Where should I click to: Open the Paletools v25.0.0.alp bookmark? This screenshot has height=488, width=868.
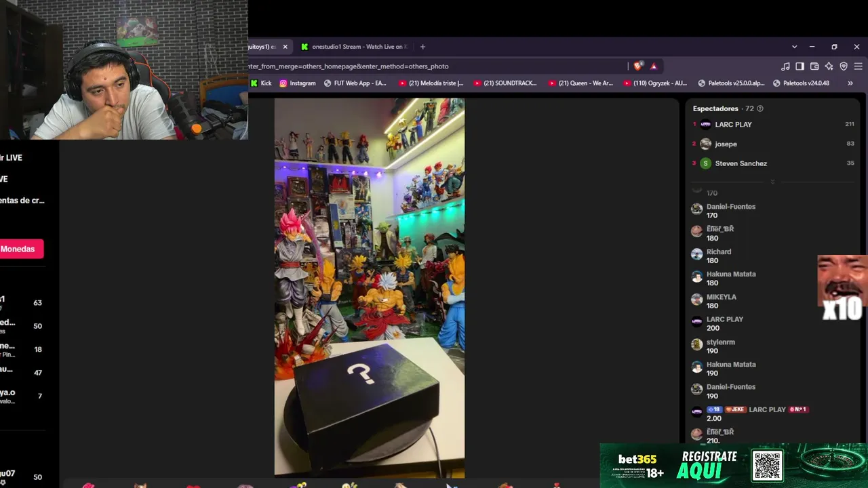(731, 83)
